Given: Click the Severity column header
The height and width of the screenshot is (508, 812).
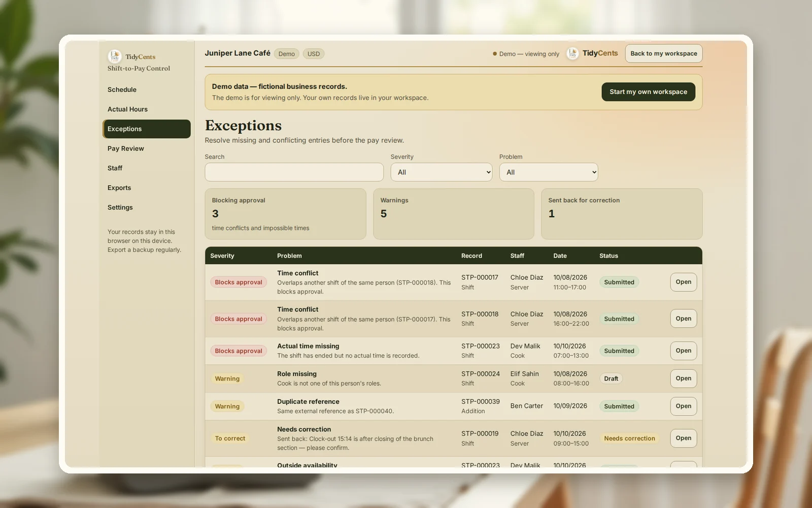Looking at the screenshot, I should pos(222,256).
